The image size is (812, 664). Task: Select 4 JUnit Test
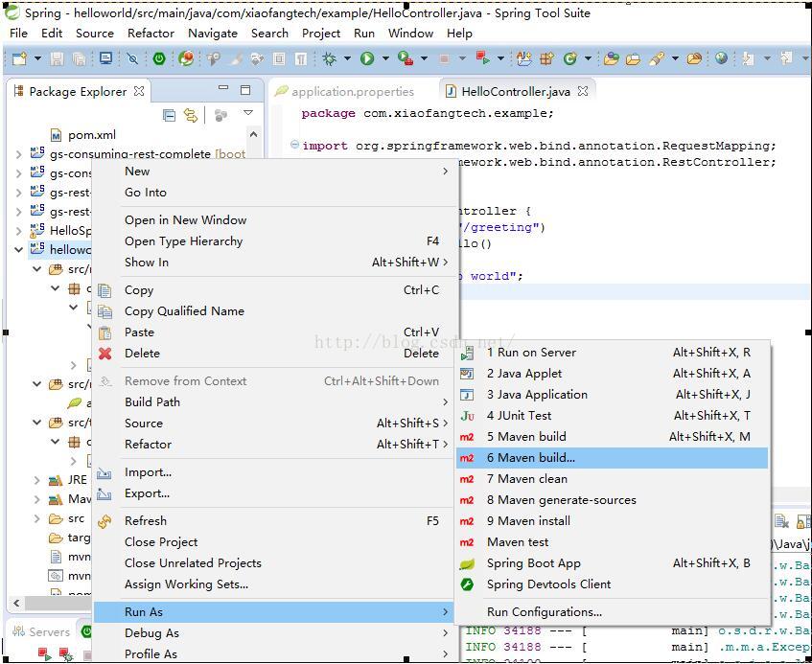(612, 416)
